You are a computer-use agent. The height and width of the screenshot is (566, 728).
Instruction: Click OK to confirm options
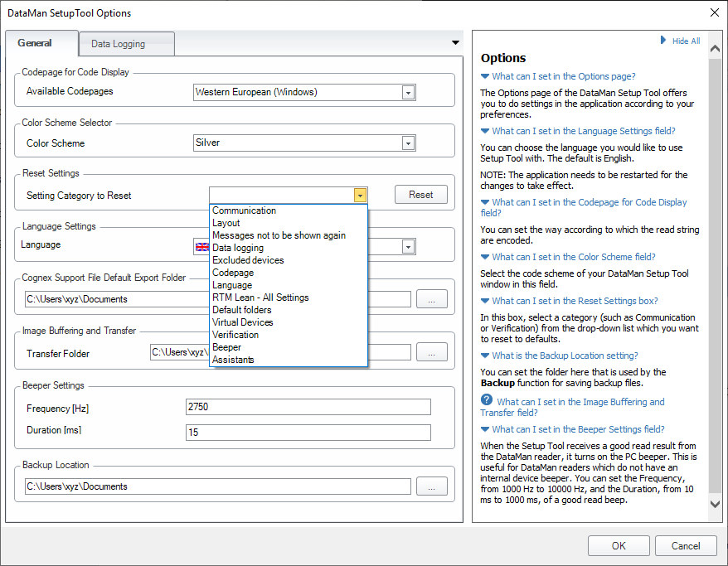tap(619, 545)
